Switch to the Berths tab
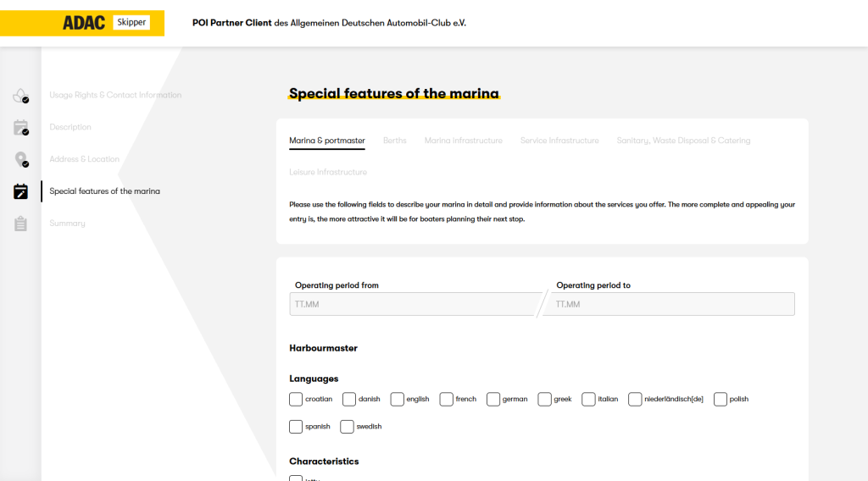The image size is (868, 481). coord(394,141)
